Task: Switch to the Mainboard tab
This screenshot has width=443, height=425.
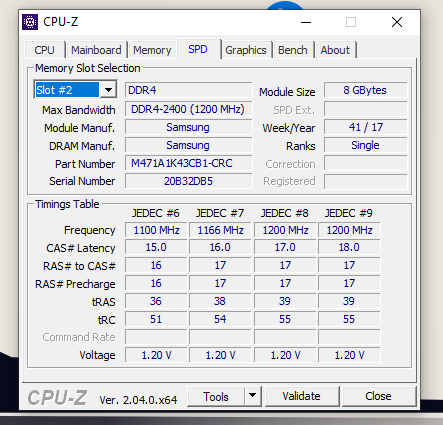Action: tap(96, 50)
